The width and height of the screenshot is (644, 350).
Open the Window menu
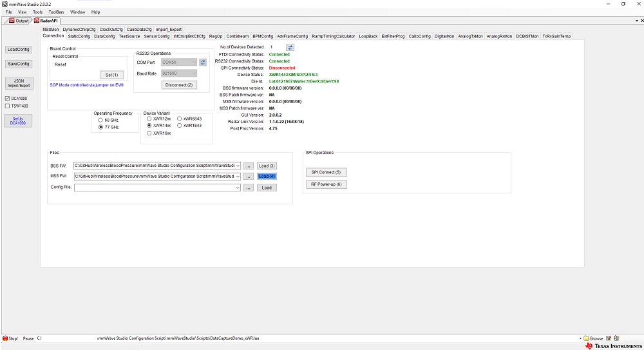tap(77, 12)
